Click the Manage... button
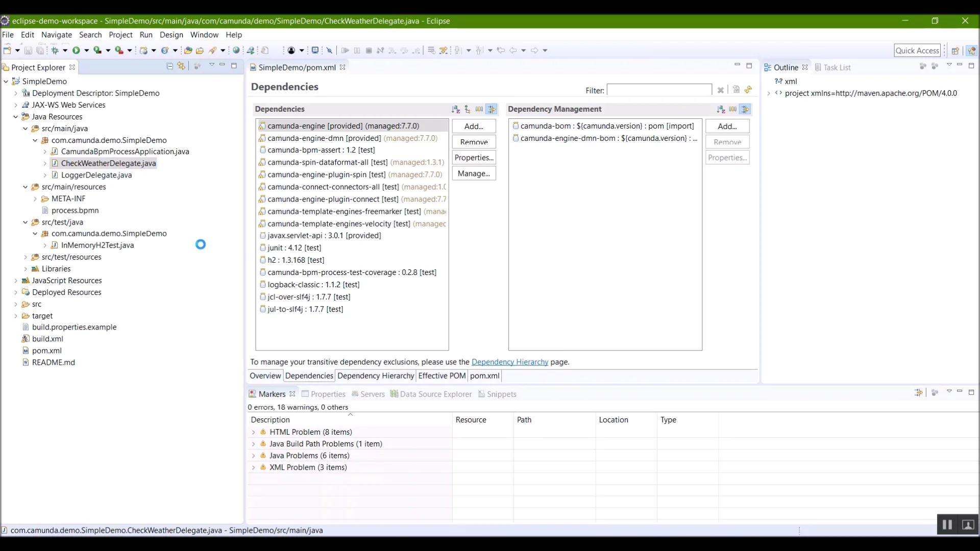The image size is (980, 551). (x=474, y=173)
